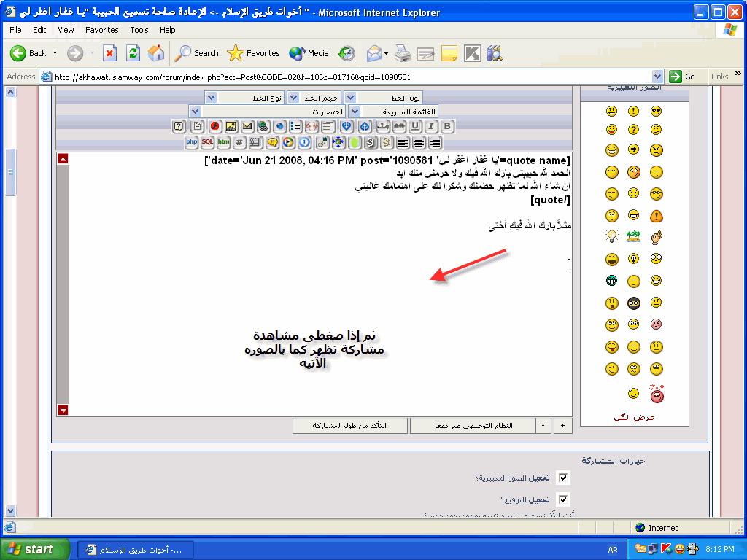
Task: Expand the font type dropdown
Action: pyautogui.click(x=210, y=97)
